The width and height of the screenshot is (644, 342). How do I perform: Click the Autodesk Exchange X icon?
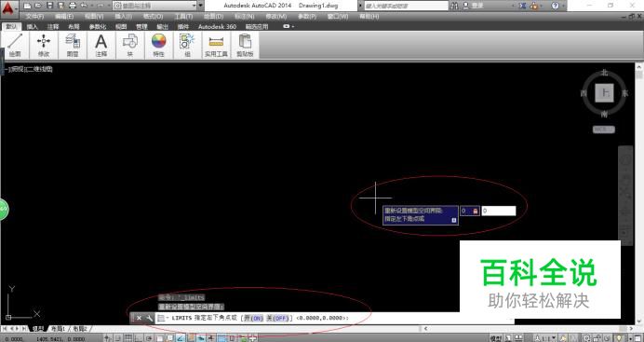coord(523,6)
